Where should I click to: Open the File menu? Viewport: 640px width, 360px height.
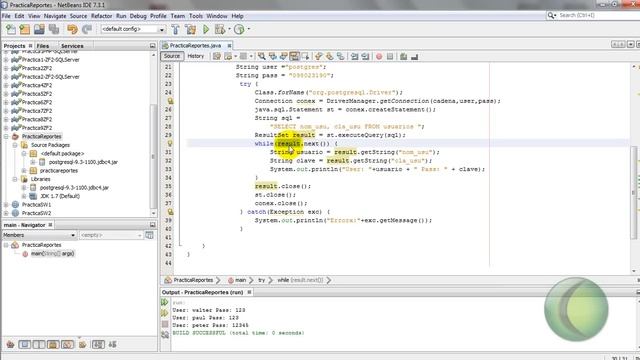pyautogui.click(x=6, y=16)
